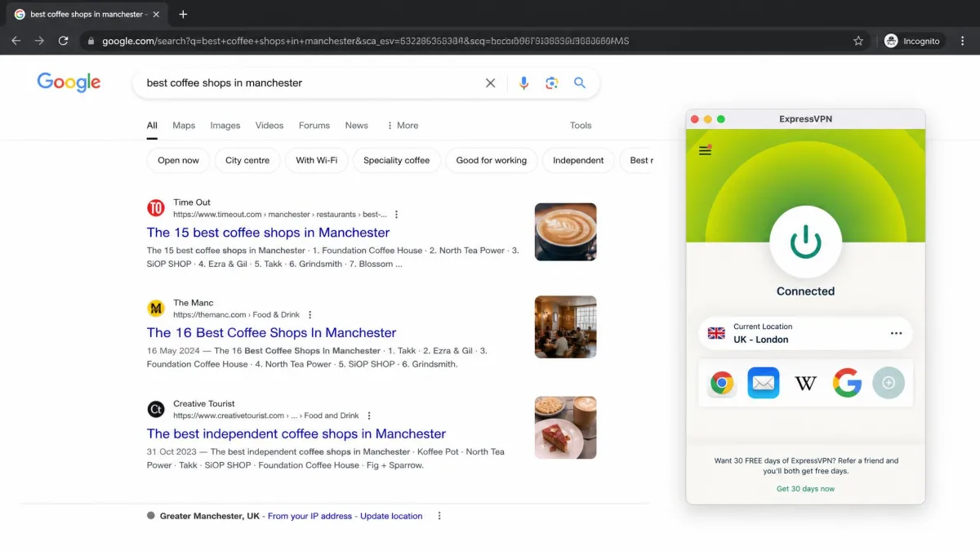Switch to the Videos tab
Viewport: 980px width, 551px height.
pyautogui.click(x=269, y=126)
